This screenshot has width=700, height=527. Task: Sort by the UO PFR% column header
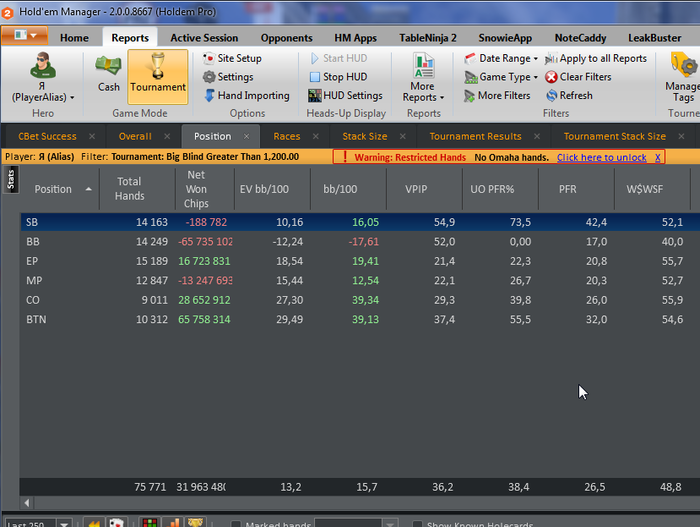(492, 189)
